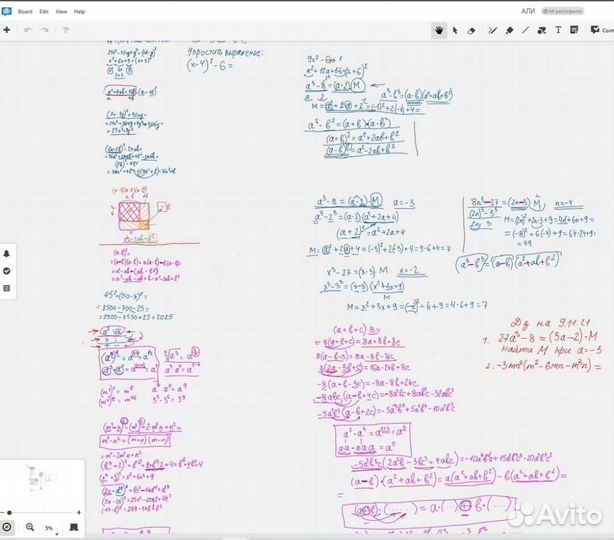Open the Edit menu
The image size is (614, 540).
click(43, 11)
